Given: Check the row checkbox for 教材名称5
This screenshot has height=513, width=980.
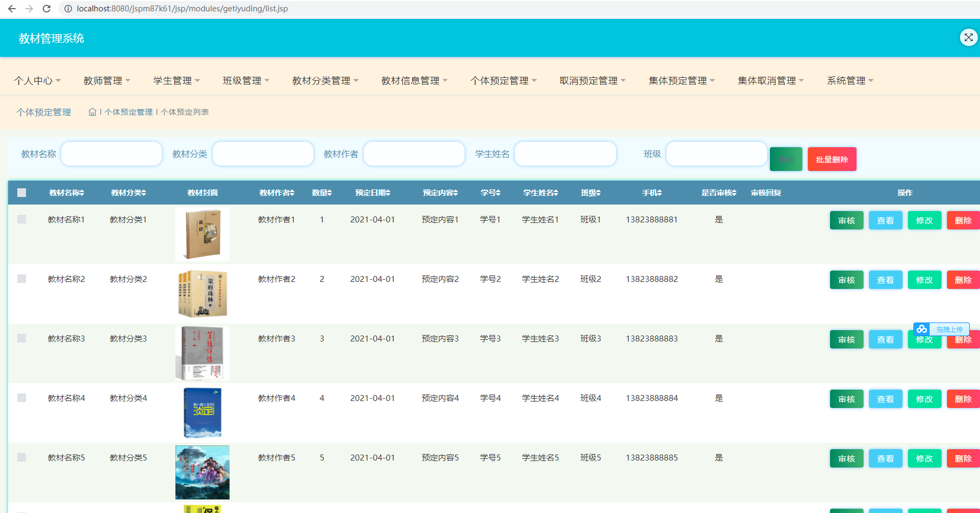Looking at the screenshot, I should coord(22,457).
